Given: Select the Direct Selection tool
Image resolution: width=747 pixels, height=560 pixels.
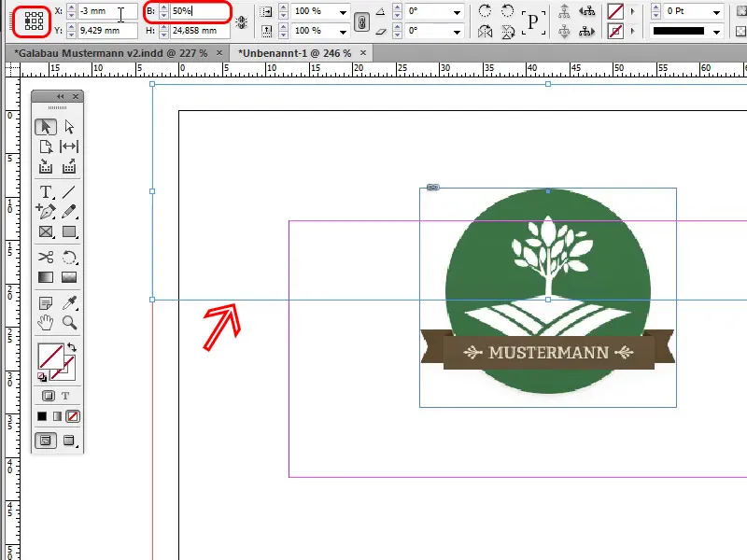Looking at the screenshot, I should point(69,127).
